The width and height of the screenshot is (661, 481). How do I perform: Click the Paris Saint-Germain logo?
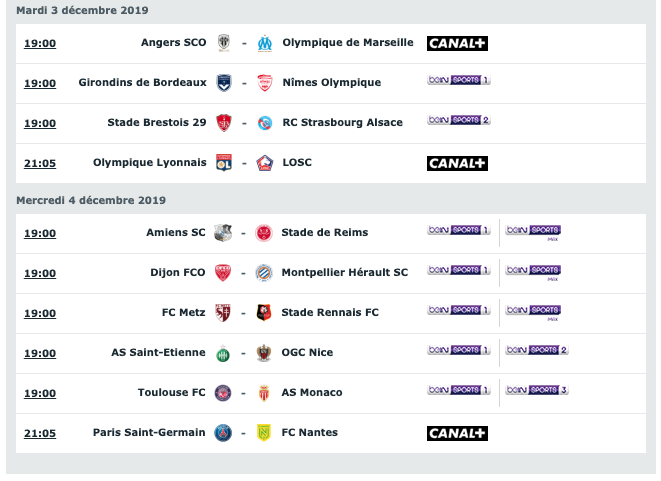223,433
